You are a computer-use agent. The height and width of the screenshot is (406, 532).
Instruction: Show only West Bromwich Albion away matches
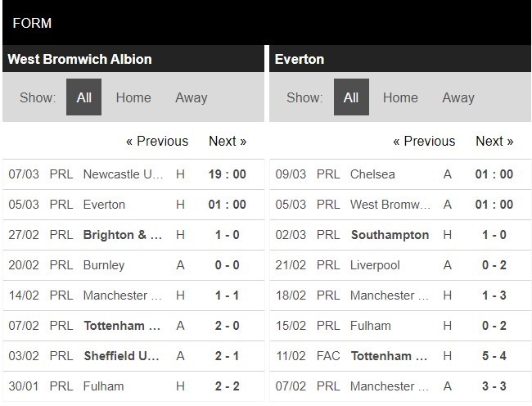coord(191,97)
